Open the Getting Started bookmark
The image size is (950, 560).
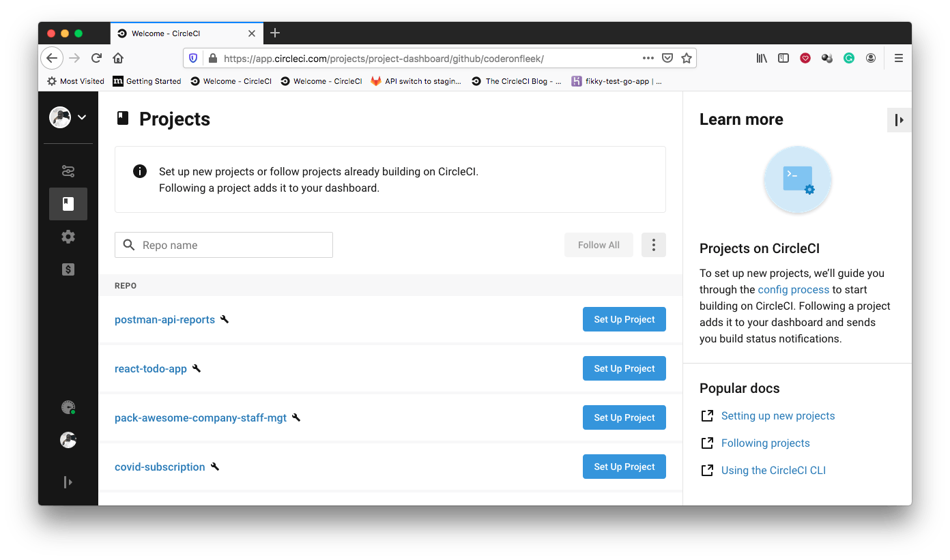[146, 81]
